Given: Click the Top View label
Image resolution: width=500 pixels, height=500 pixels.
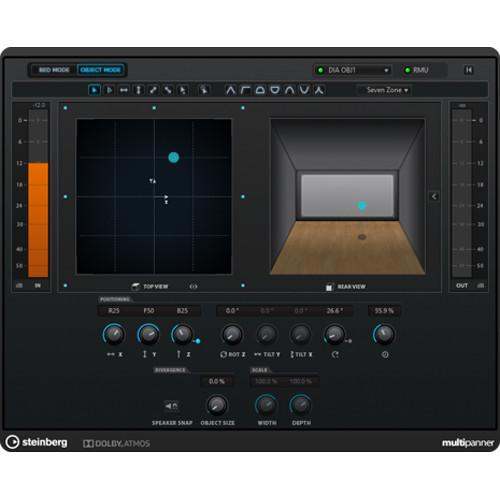Looking at the screenshot, I should [x=156, y=287].
